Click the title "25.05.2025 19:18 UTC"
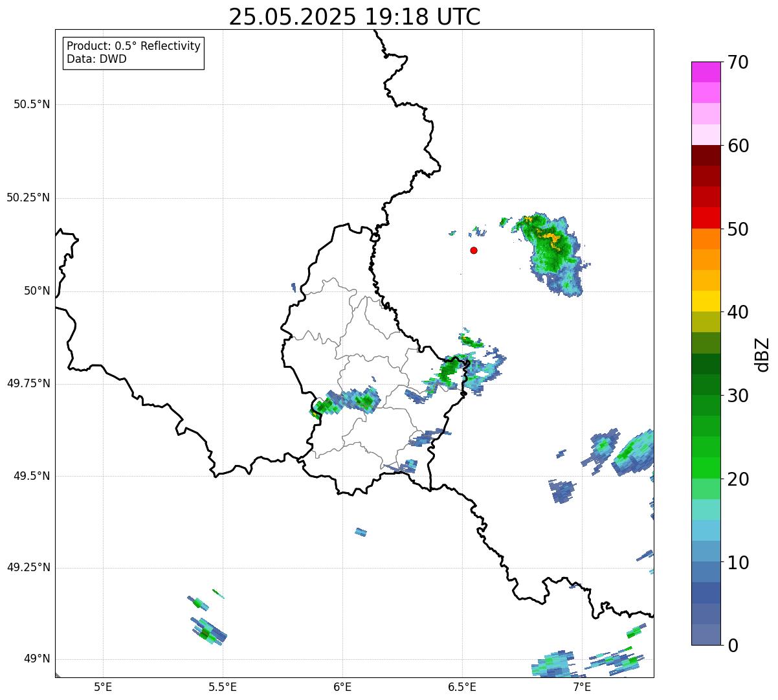This screenshot has height=700, width=778. tap(355, 16)
